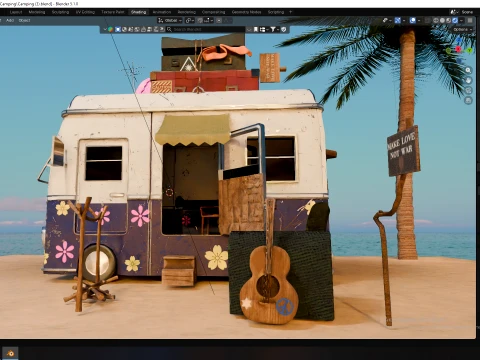Select the highlighted blue asset filter icon
The width and height of the screenshot is (480, 360).
click(118, 29)
